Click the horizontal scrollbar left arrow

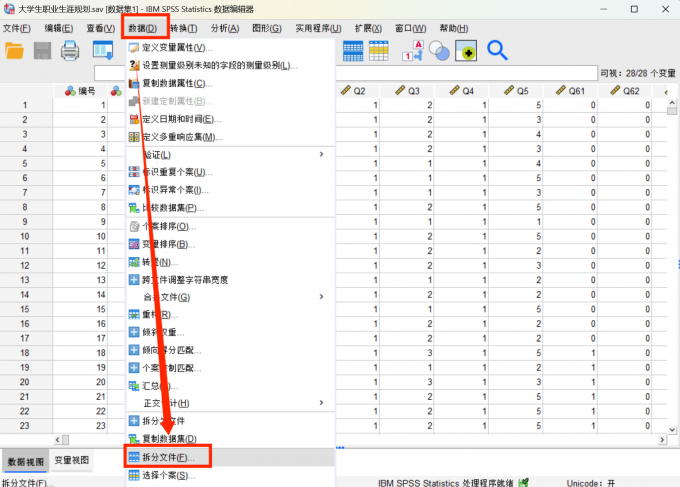pyautogui.click(x=58, y=440)
